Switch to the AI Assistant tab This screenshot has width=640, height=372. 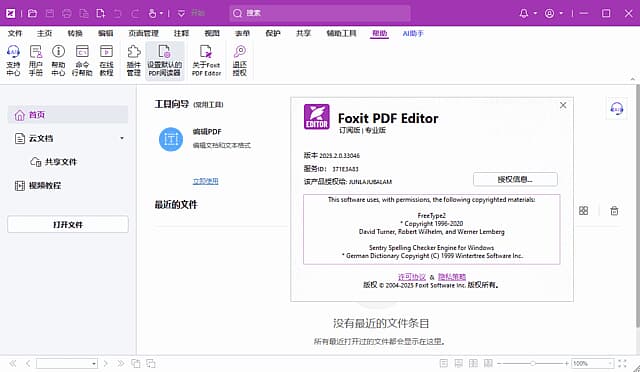(413, 33)
